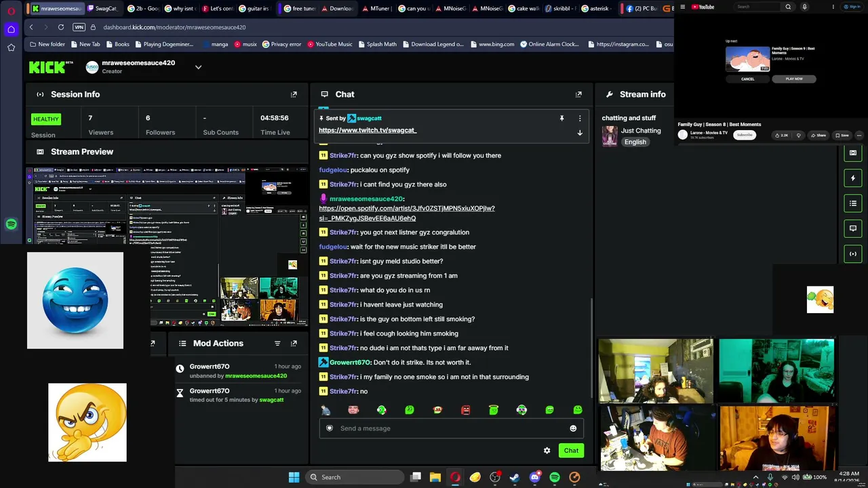This screenshot has height=488, width=868.
Task: Open the list icon in right sidebar
Action: (x=853, y=203)
